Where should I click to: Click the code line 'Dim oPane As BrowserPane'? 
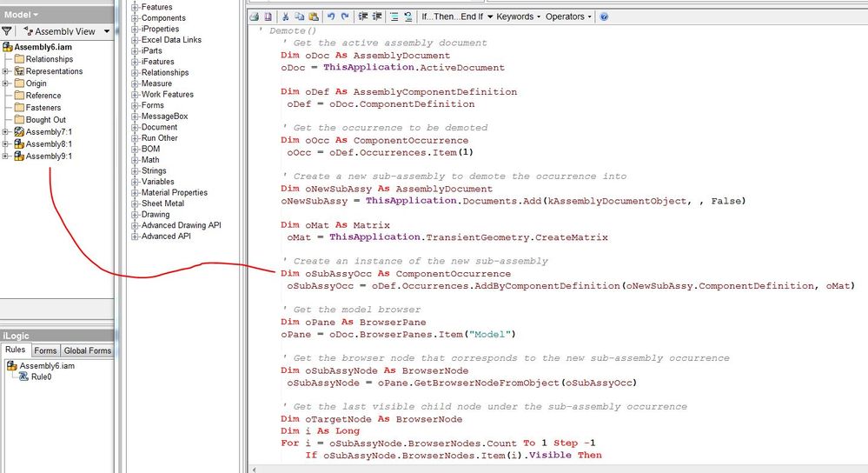pos(353,322)
